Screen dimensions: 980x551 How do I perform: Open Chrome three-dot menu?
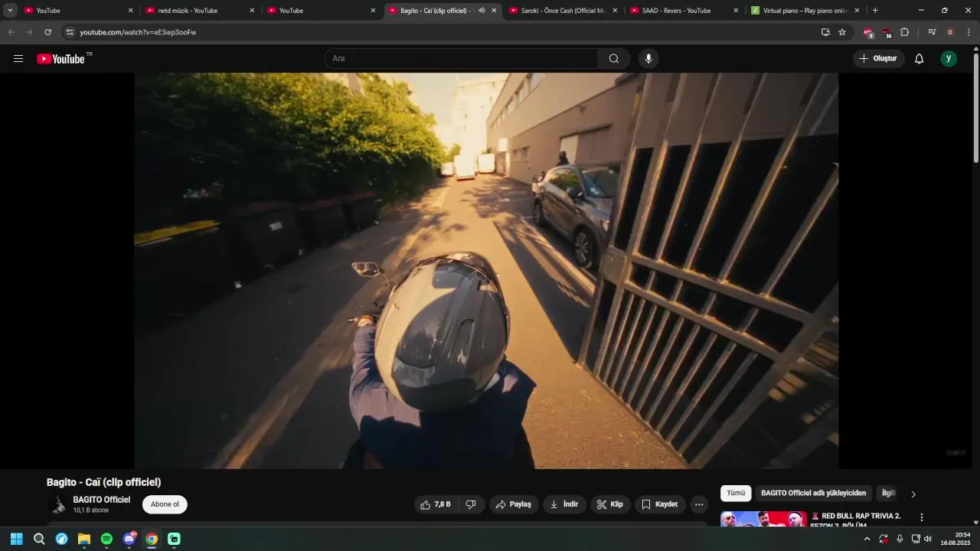969,32
